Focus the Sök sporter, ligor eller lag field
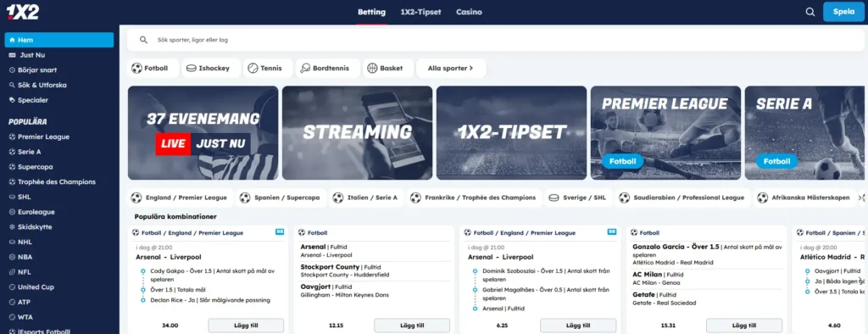The height and width of the screenshot is (334, 868). point(496,40)
